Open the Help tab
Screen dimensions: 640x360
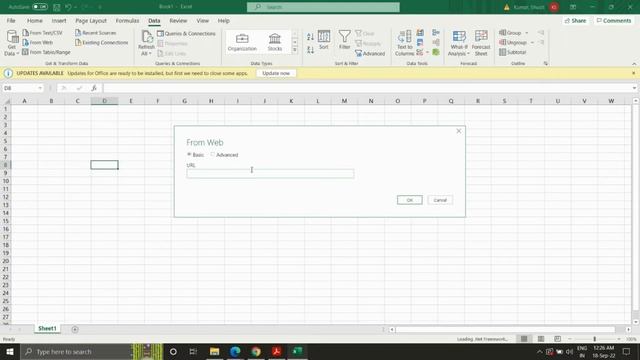click(x=224, y=20)
